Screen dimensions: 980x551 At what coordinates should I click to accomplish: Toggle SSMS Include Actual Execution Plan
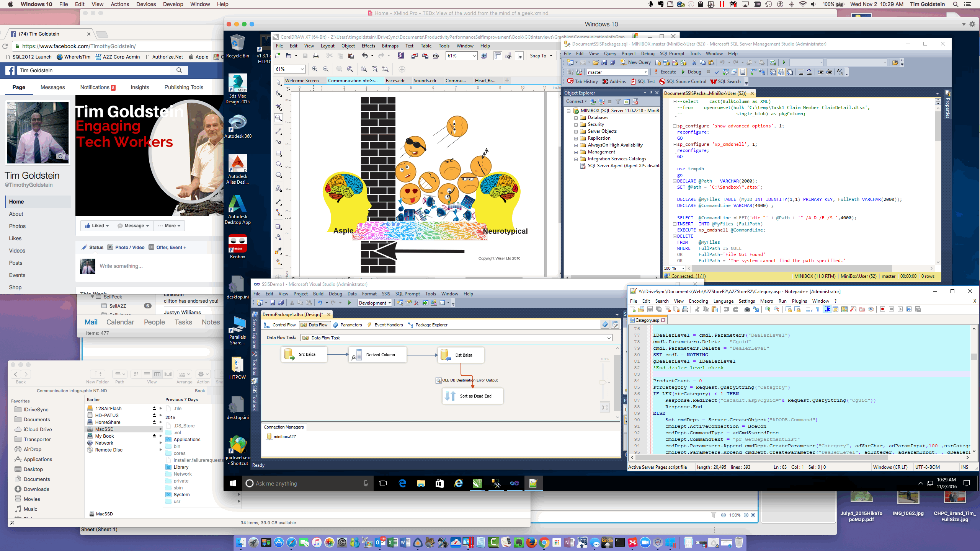pos(753,72)
